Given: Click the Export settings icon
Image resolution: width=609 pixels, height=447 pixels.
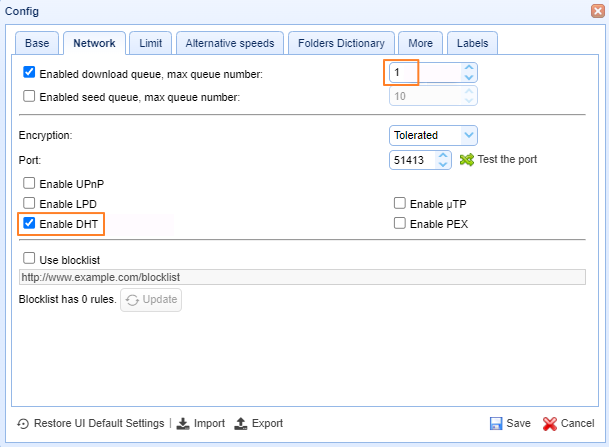Looking at the screenshot, I should [x=241, y=423].
